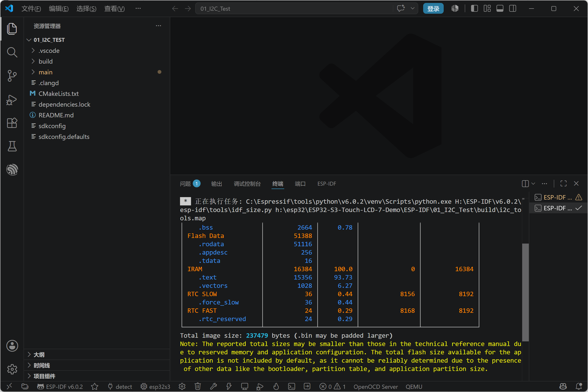Open the Testing flask view
Screen dimensions: 588x392
tap(12, 146)
